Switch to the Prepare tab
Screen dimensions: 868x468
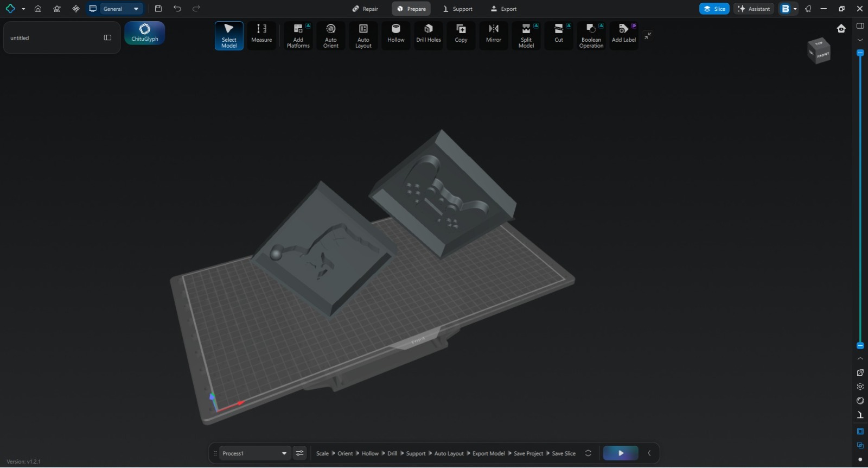[x=411, y=9]
